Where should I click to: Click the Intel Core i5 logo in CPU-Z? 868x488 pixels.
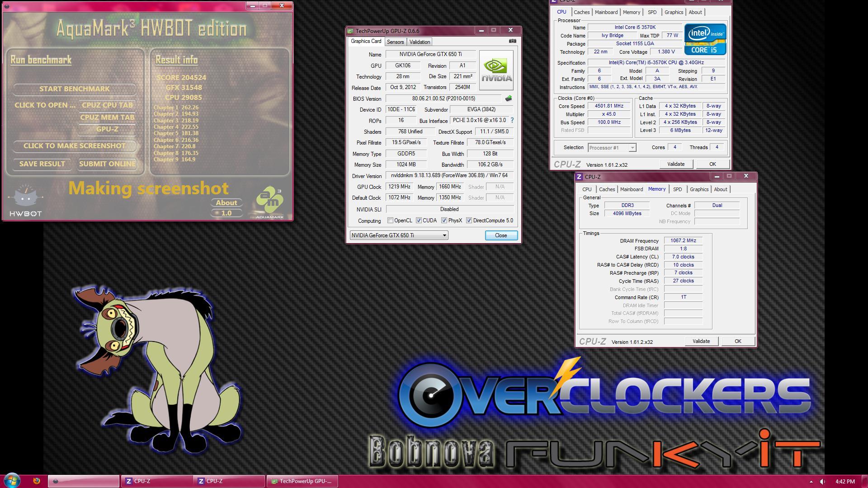click(x=705, y=39)
